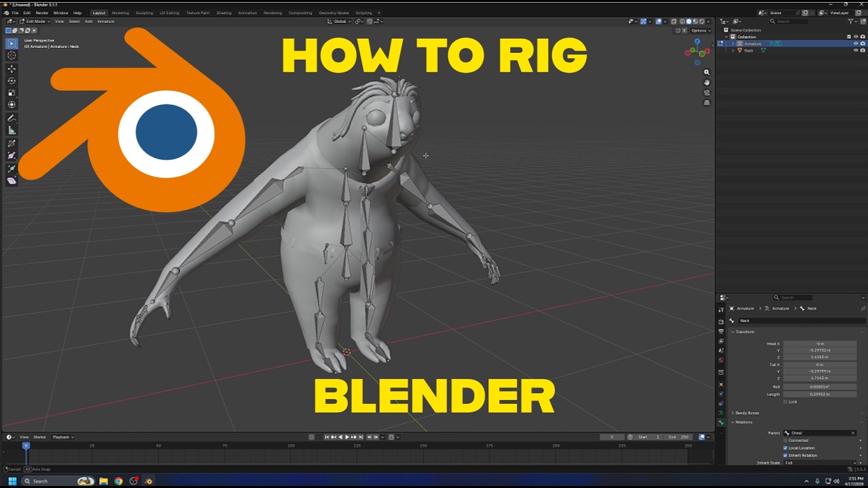Screen dimensions: 868x488
Task: Select the Rotate tool in the viewport toolbar
Action: pyautogui.click(x=12, y=81)
